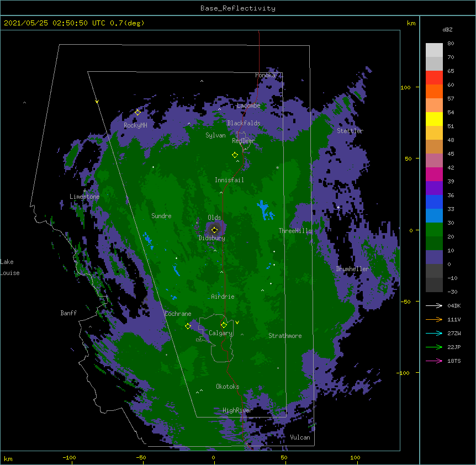This screenshot has width=476, height=465.
Task: Click the ThreeHills town label
Action: pos(295,231)
